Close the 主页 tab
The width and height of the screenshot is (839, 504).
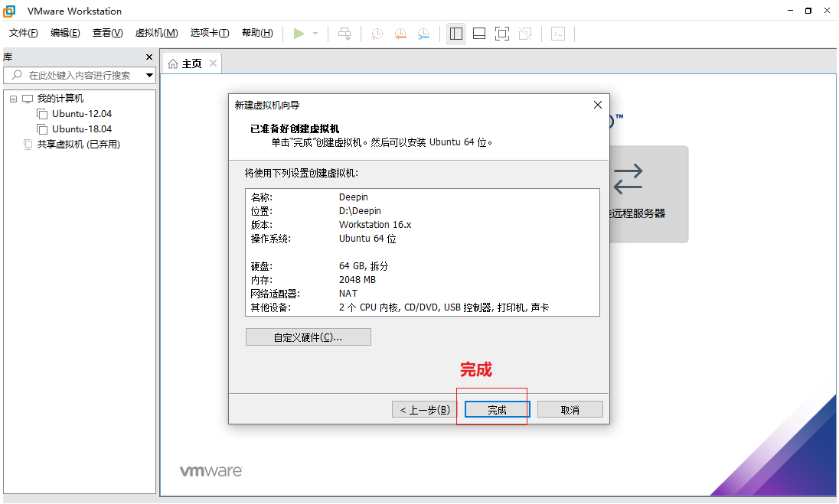[213, 63]
